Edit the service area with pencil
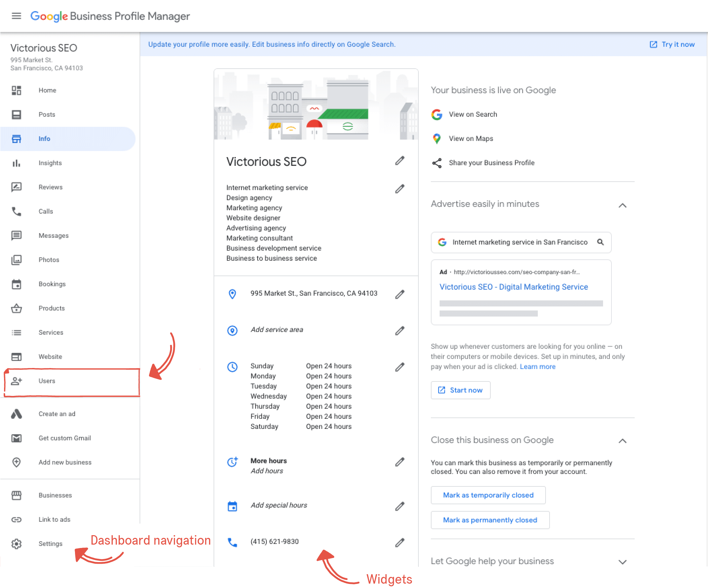 click(x=400, y=331)
